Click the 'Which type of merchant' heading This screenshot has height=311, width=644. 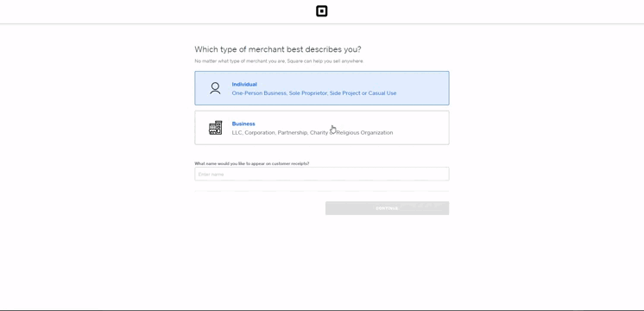pyautogui.click(x=278, y=49)
